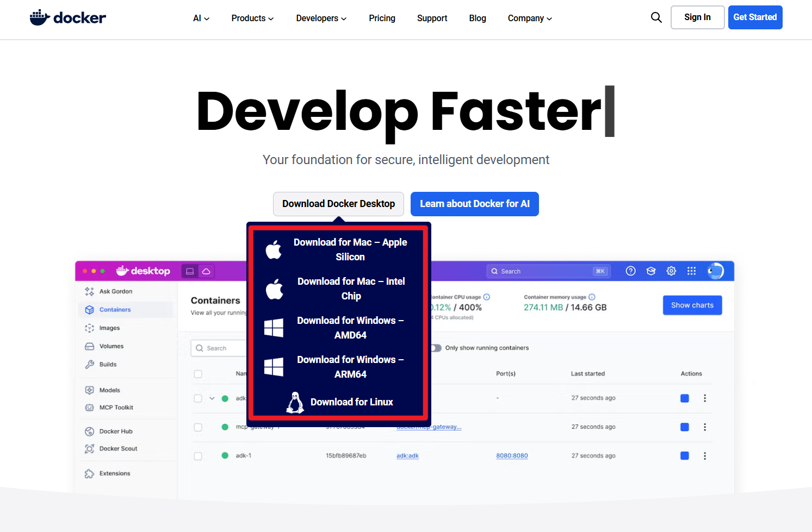Click the user avatar in Desktop header
The height and width of the screenshot is (532, 812).
(715, 271)
